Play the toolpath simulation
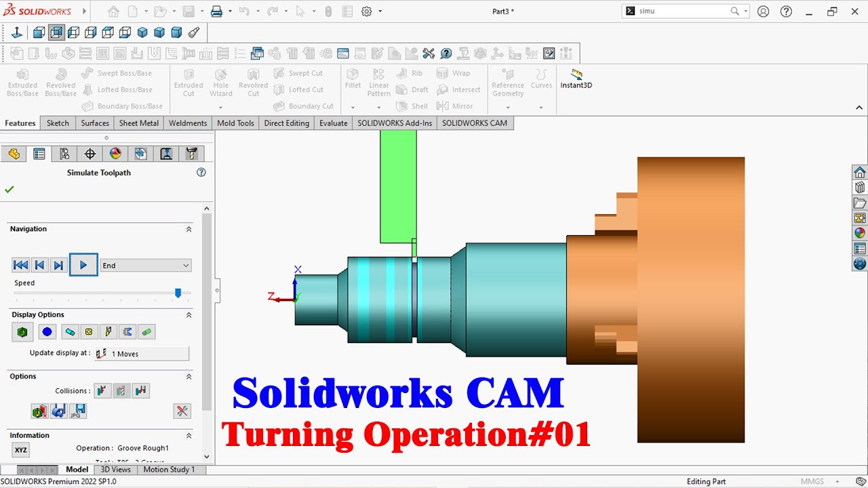This screenshot has height=488, width=868. click(x=83, y=265)
